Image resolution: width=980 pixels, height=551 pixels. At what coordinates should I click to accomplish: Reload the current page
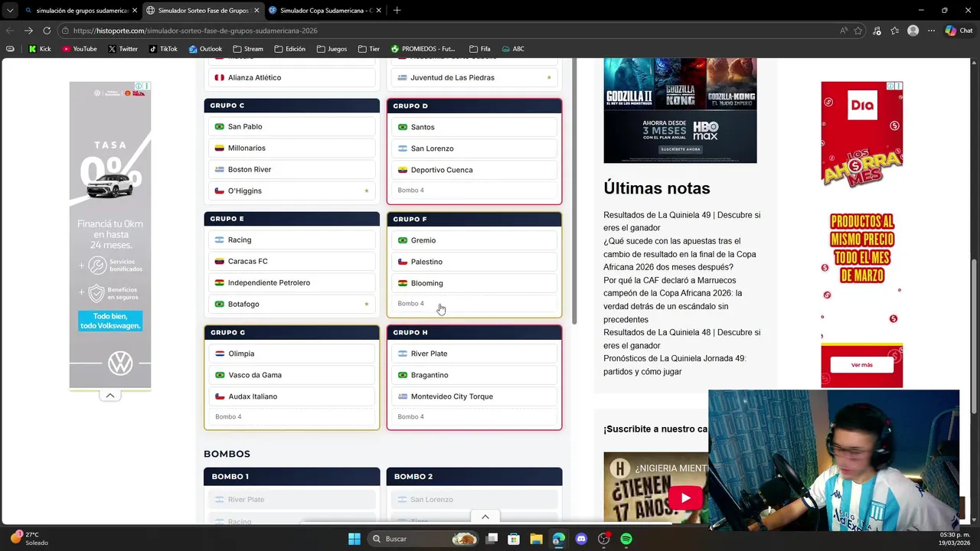[47, 31]
